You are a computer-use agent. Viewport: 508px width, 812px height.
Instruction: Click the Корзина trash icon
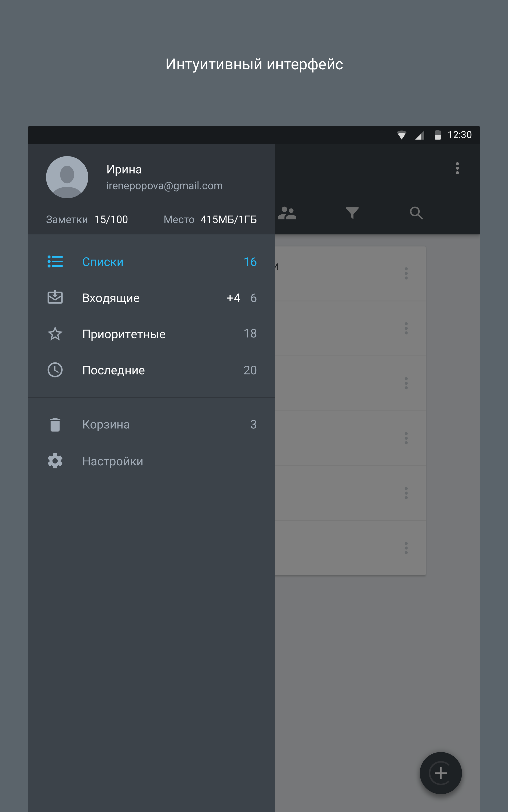(55, 424)
